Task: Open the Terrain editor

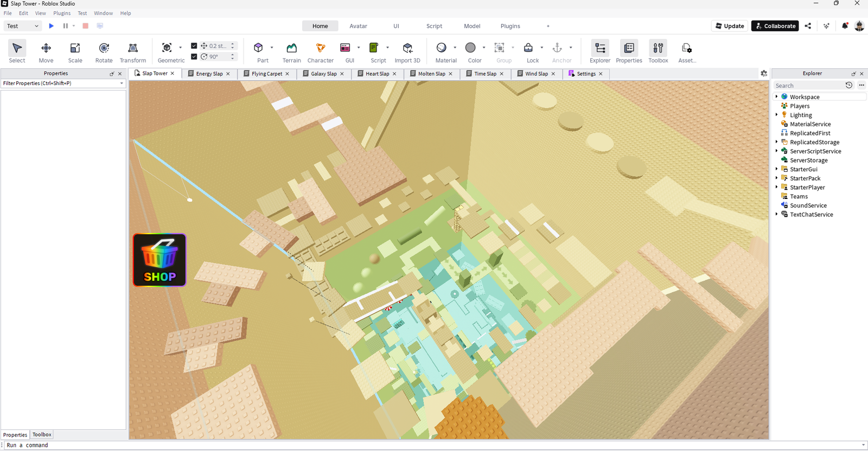Action: coord(291,52)
